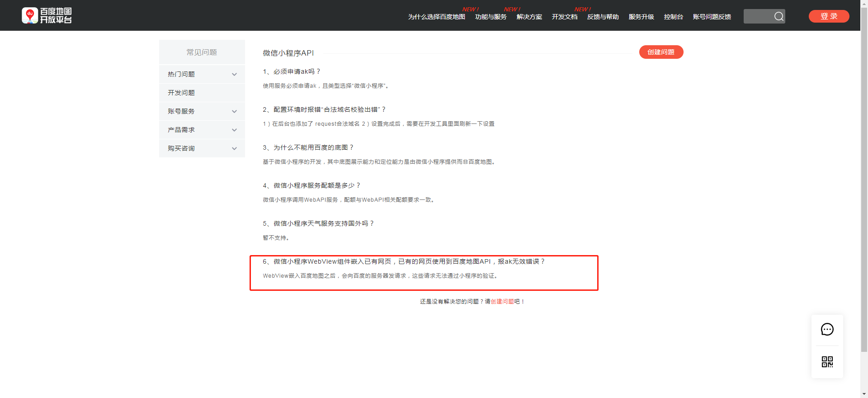
Task: Open 功能与服务 menu
Action: coord(491,17)
